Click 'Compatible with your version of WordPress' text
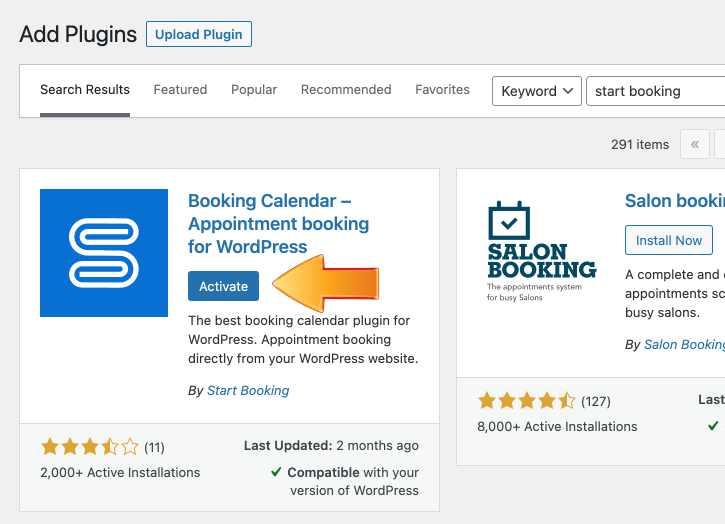This screenshot has width=725, height=524. pos(353,481)
